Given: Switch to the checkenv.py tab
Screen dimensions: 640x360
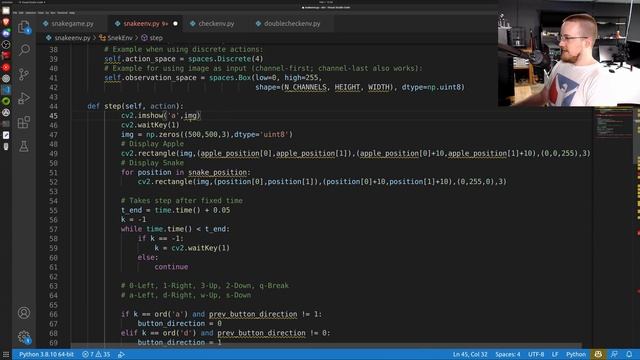Looking at the screenshot, I should (216, 24).
